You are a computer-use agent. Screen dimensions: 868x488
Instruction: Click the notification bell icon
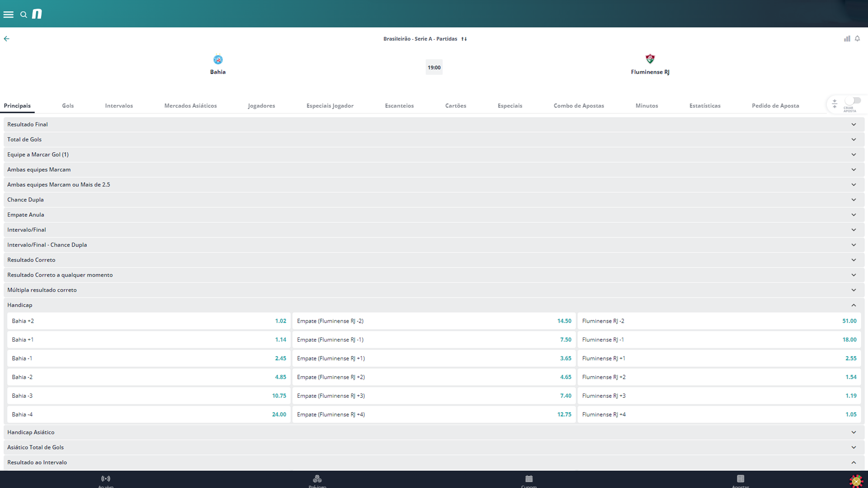coord(857,39)
